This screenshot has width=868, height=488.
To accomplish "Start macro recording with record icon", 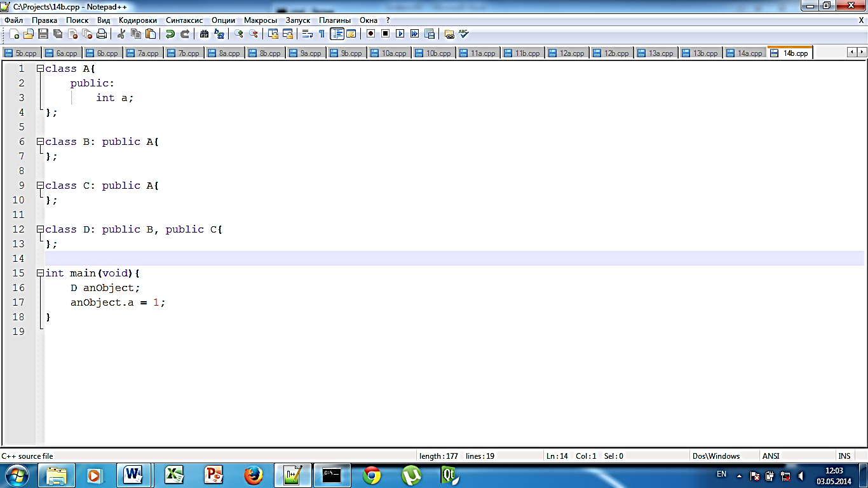I will pyautogui.click(x=370, y=34).
